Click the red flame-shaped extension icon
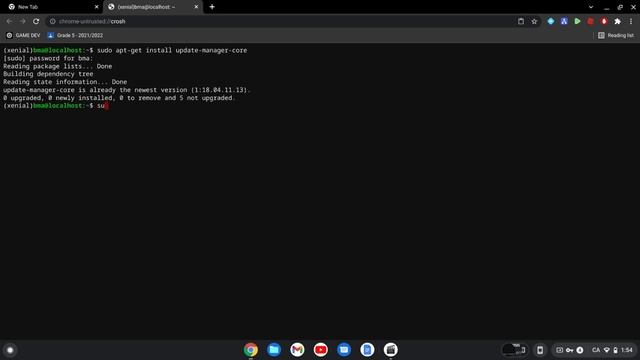 (x=604, y=21)
